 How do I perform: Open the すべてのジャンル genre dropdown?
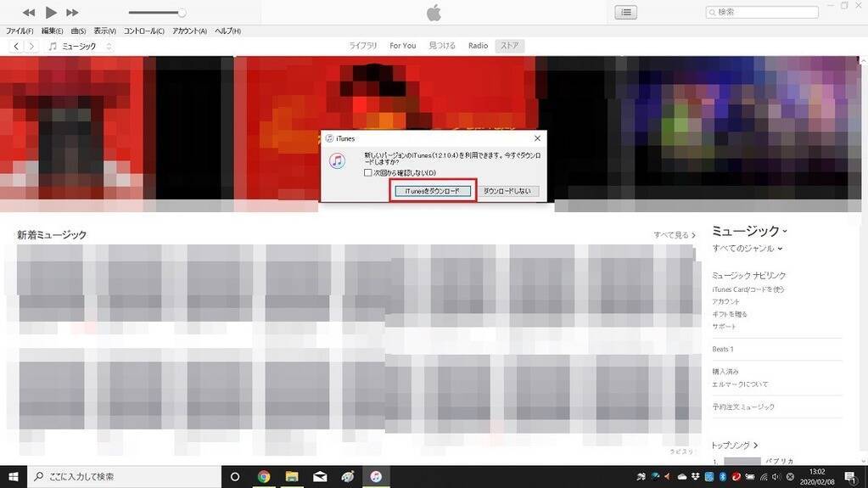tap(747, 248)
